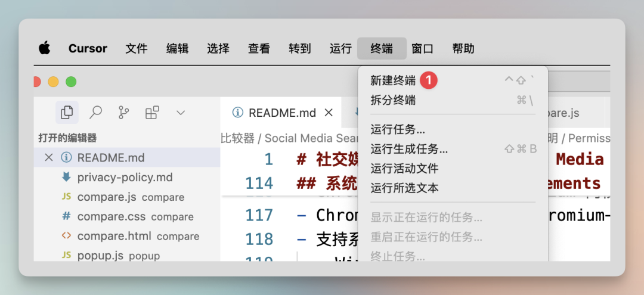The height and width of the screenshot is (295, 644).
Task: Open compare.css in open editors
Action: (127, 216)
